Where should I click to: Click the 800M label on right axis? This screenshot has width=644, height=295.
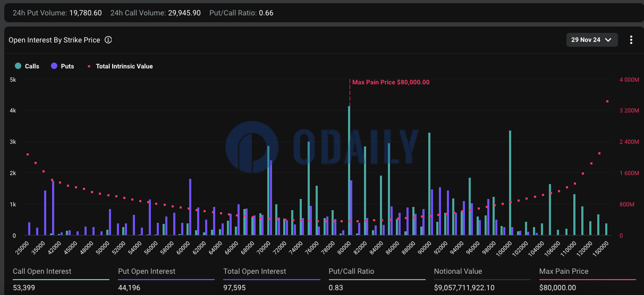click(x=627, y=204)
